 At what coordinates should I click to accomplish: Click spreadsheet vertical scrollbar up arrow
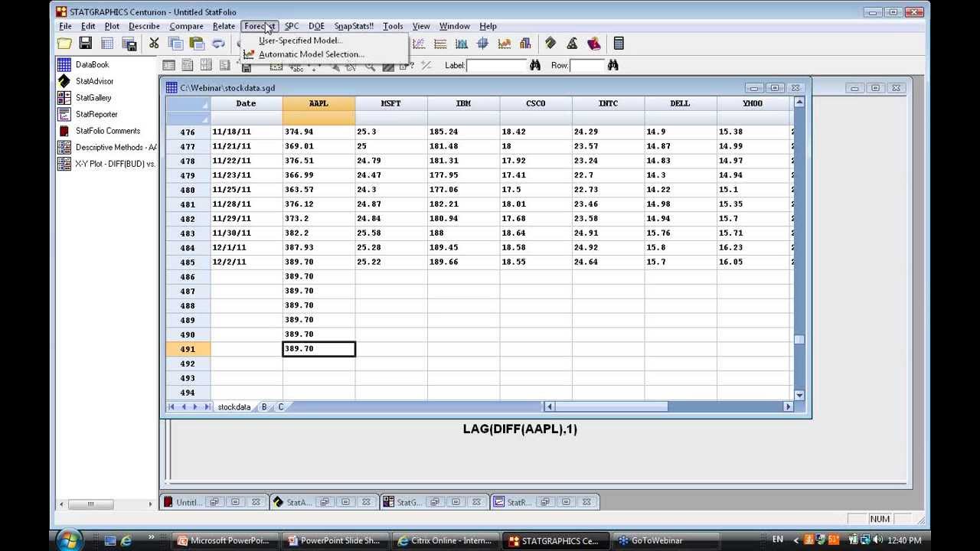(799, 103)
